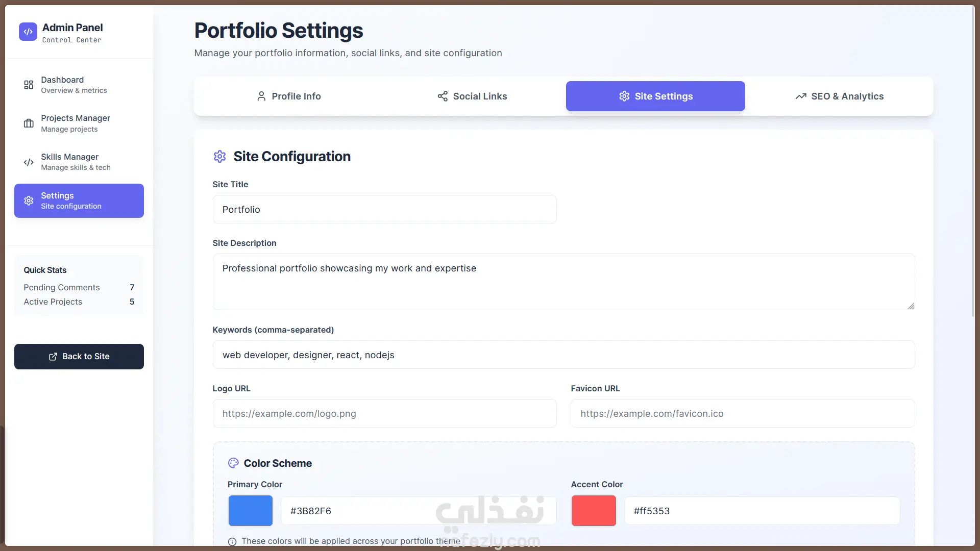Click the Favicon URL input field
This screenshot has height=551, width=980.
pos(743,413)
